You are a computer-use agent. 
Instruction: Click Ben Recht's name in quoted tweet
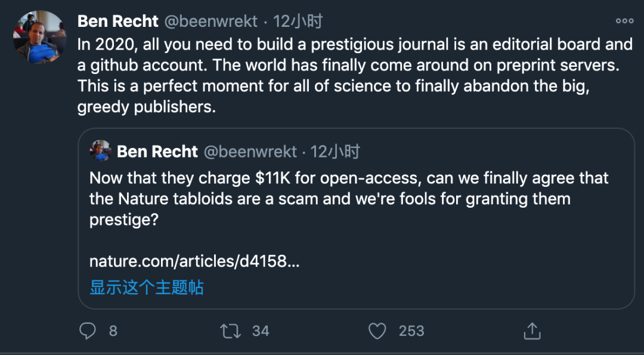157,152
